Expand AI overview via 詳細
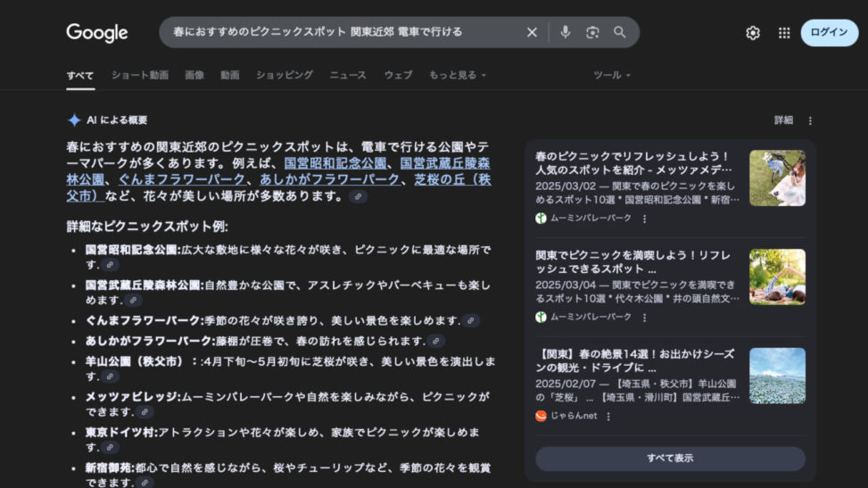868x488 pixels. click(783, 120)
